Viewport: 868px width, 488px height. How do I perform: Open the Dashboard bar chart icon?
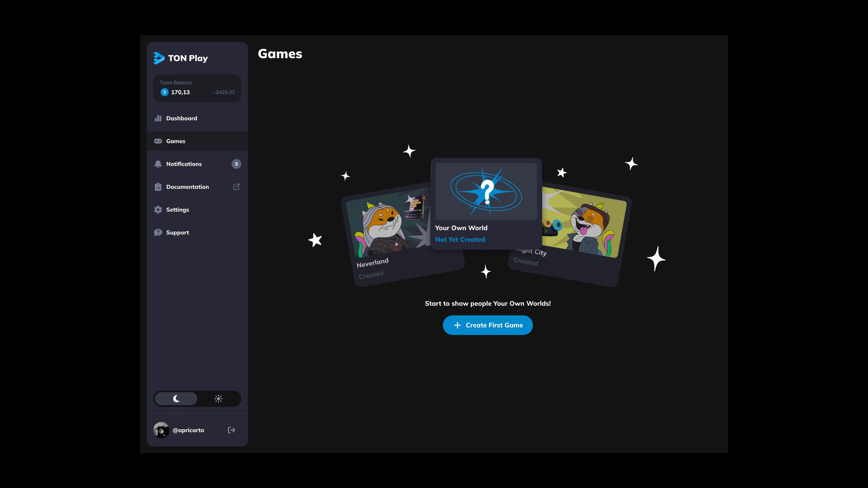[158, 118]
